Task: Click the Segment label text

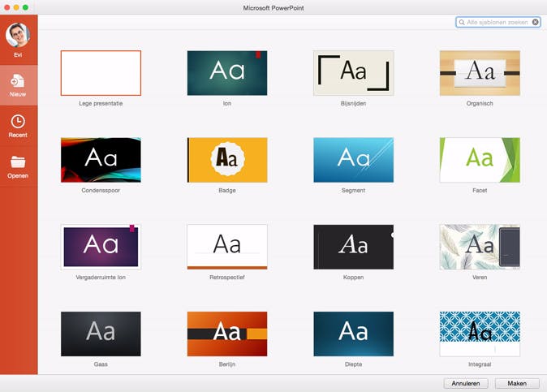Action: pyautogui.click(x=353, y=191)
